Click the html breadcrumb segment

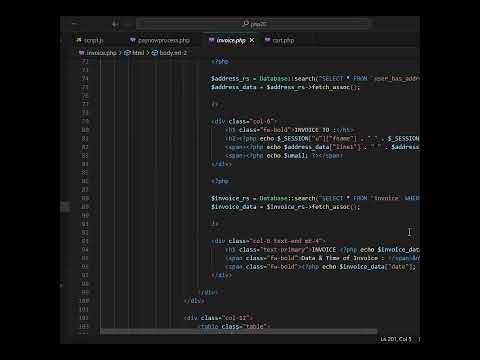click(134, 53)
